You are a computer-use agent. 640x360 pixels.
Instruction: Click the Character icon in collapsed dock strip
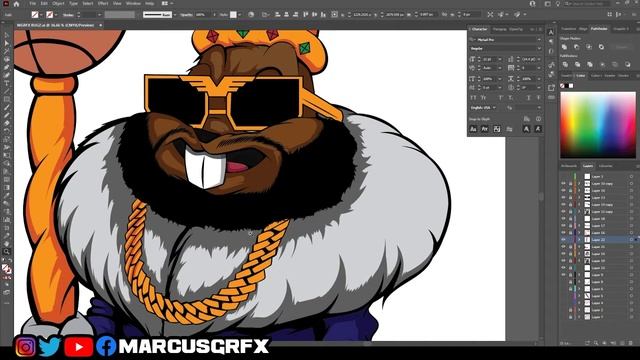click(551, 32)
